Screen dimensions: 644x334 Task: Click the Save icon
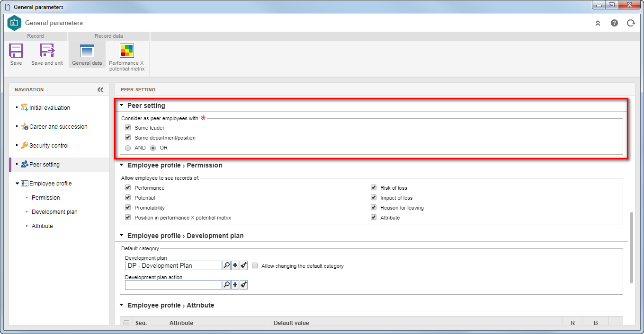(x=16, y=51)
